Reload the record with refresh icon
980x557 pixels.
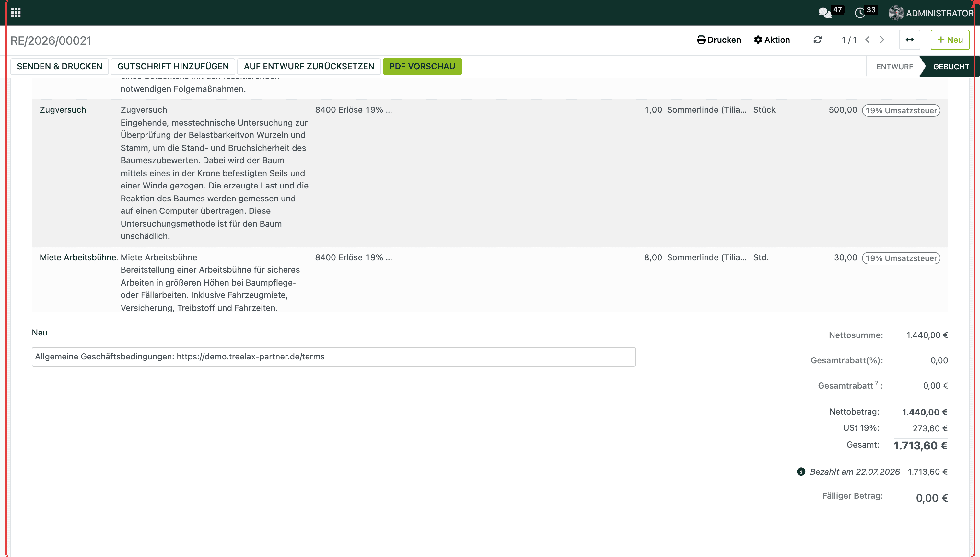pos(817,40)
